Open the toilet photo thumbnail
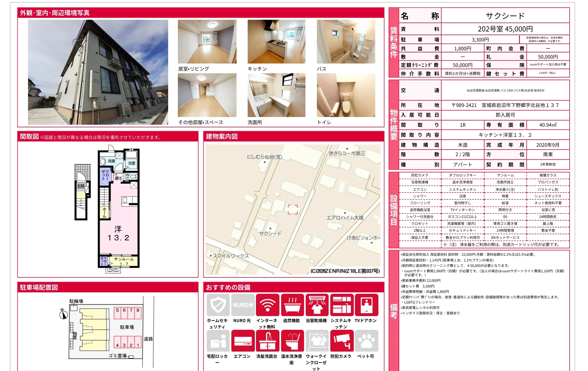The image size is (588, 371). pos(346,95)
